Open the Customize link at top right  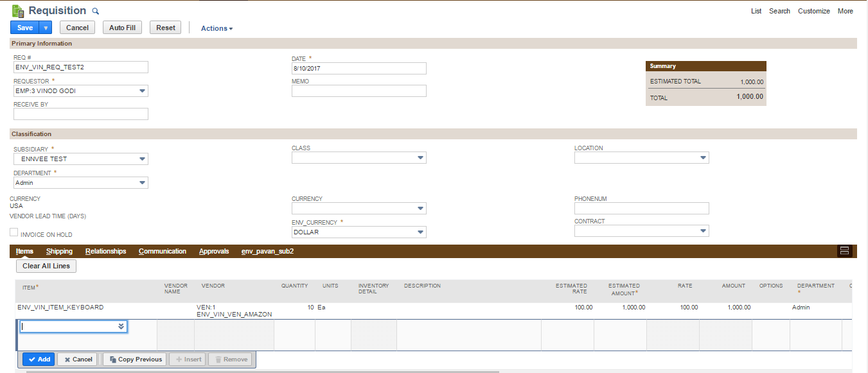(813, 11)
